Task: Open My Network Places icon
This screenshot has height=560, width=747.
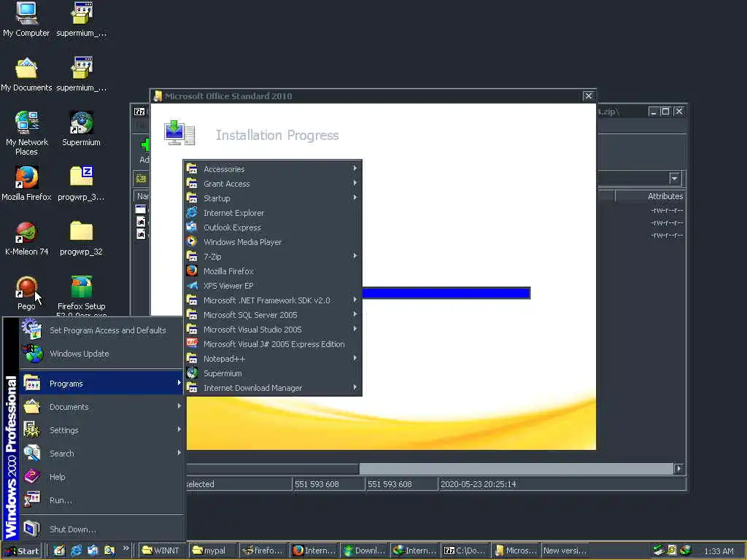Action: (27, 133)
